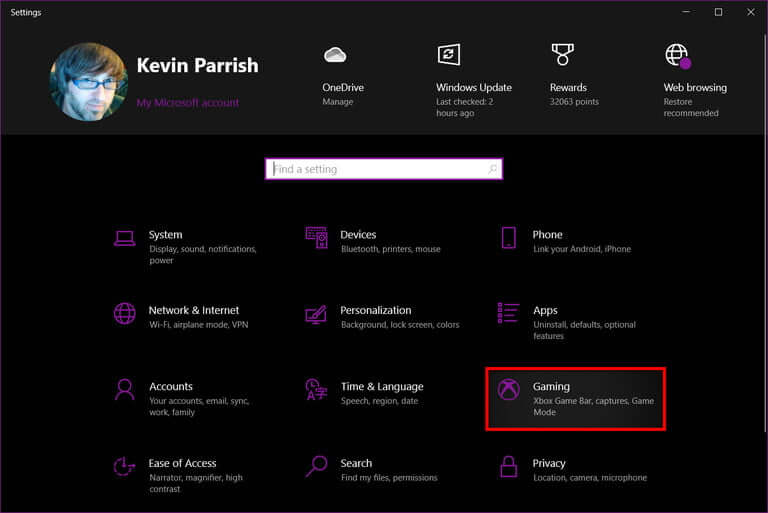The height and width of the screenshot is (513, 768).
Task: Click the magnifier inside the search box
Action: (x=492, y=169)
